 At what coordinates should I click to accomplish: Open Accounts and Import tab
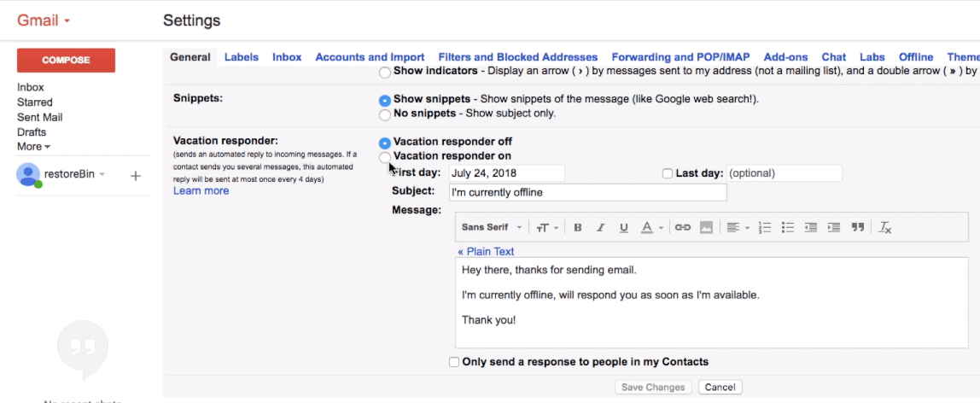pos(370,57)
